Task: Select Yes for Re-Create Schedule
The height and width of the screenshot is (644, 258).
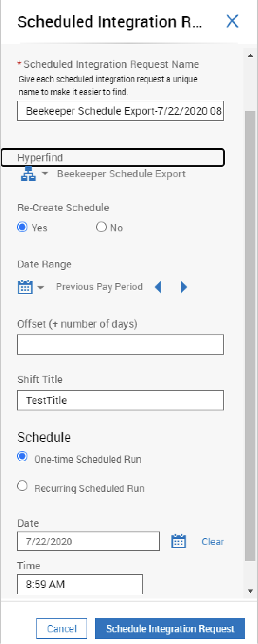Action: coord(22,228)
